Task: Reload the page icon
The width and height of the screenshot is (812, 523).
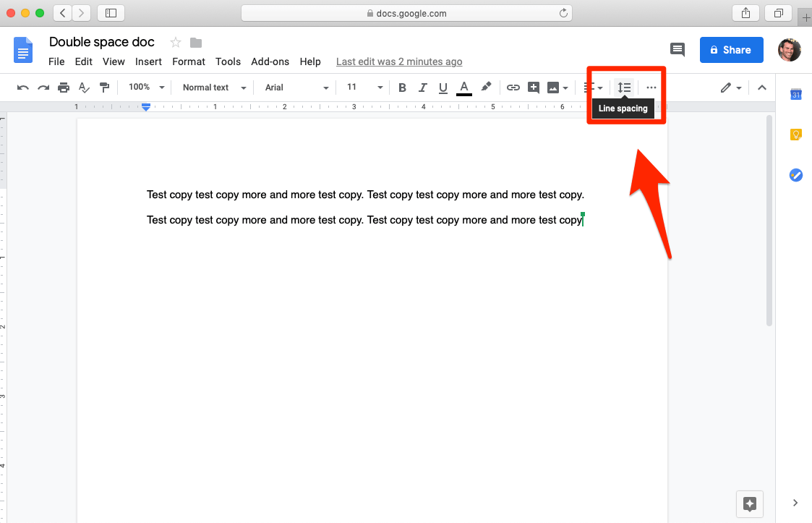Action: pyautogui.click(x=563, y=13)
